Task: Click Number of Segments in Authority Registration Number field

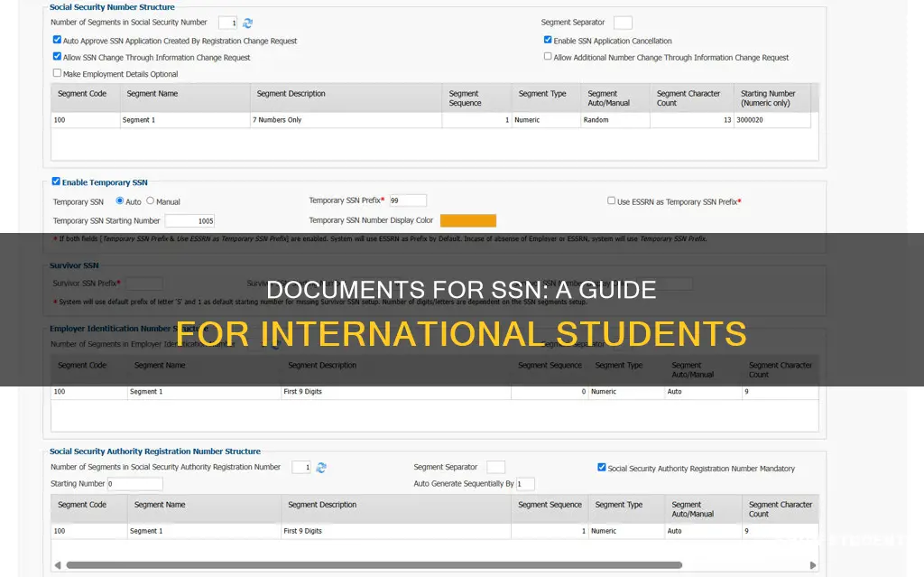Action: tap(301, 467)
